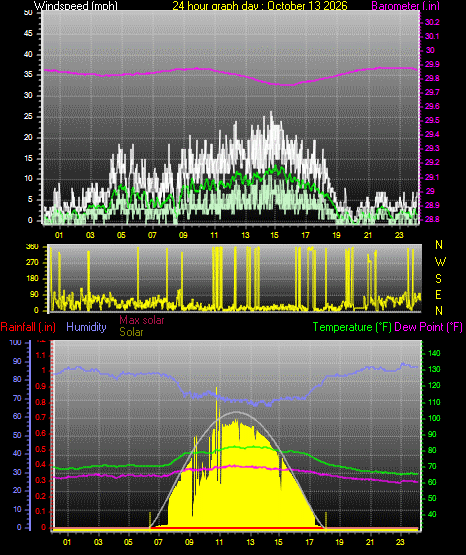Click the 29.9 barometer scale value
This screenshot has width=466, height=555.
pos(432,64)
